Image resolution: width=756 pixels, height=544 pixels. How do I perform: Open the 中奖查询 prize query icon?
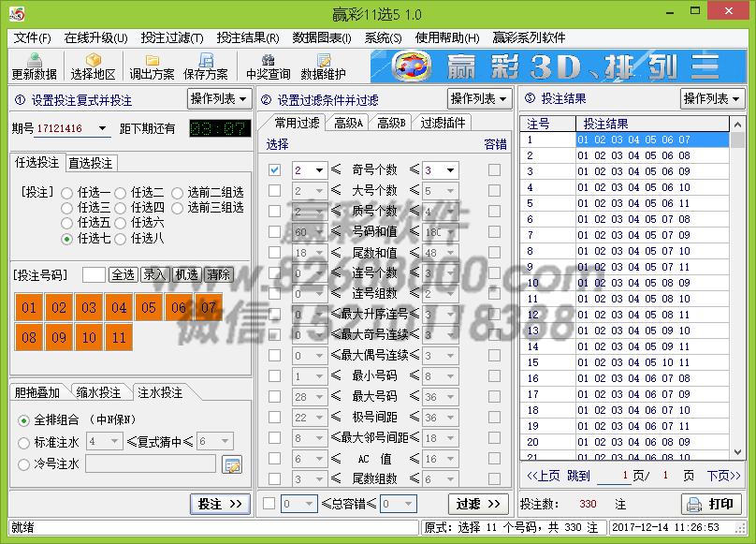269,66
